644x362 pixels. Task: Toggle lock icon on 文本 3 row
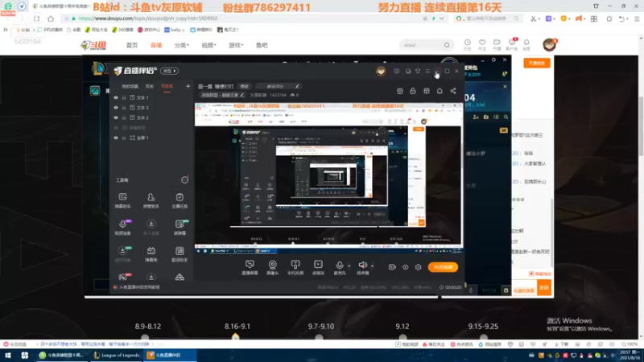point(124,108)
